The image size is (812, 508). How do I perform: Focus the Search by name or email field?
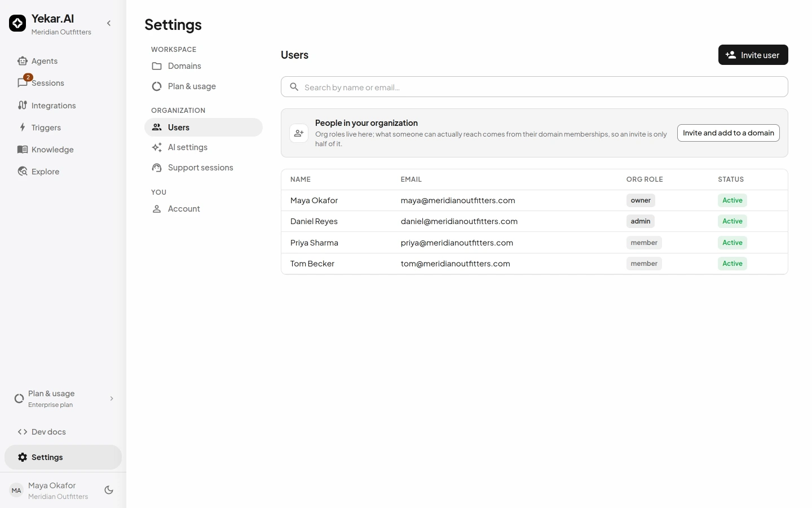pyautogui.click(x=534, y=87)
